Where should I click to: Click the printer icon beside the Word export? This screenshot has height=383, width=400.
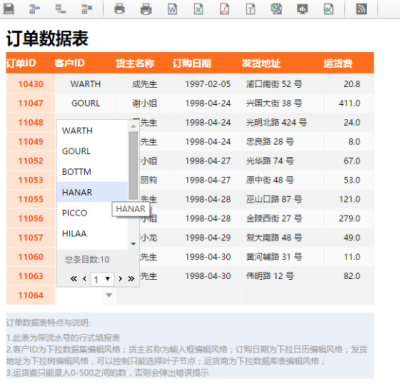146,9
